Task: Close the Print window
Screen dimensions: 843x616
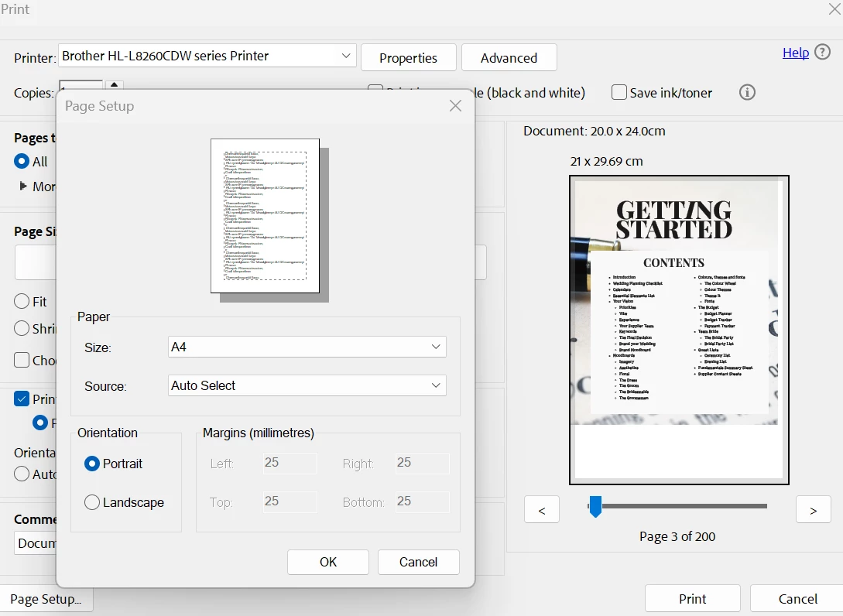Action: click(x=834, y=8)
